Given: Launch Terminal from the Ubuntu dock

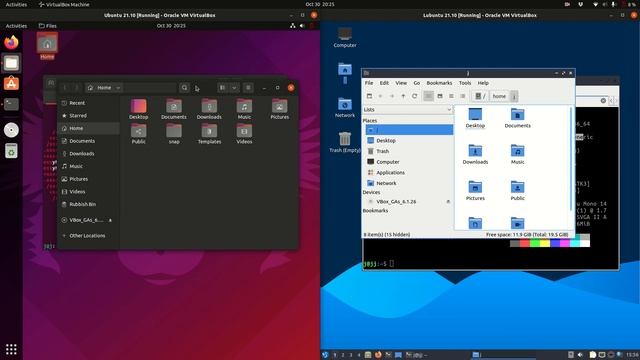Looking at the screenshot, I should [11, 104].
